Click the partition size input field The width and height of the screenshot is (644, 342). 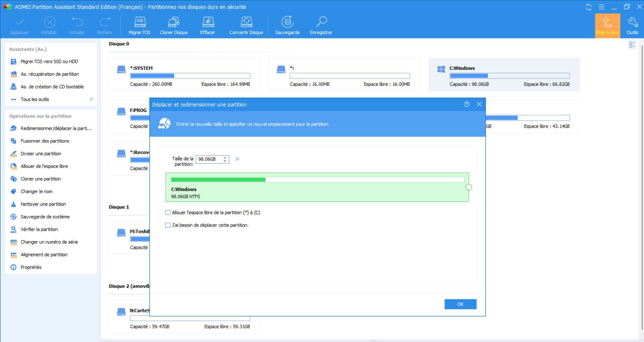pyautogui.click(x=209, y=159)
